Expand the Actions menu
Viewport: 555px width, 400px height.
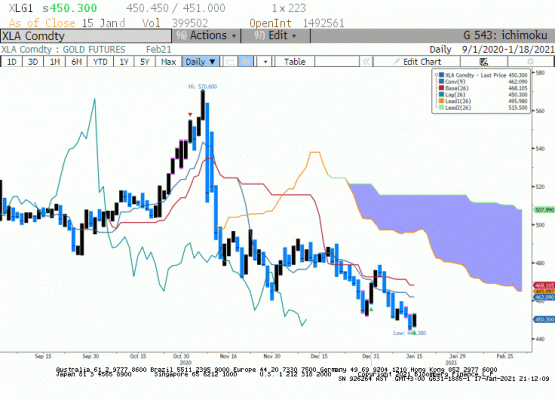tap(206, 35)
